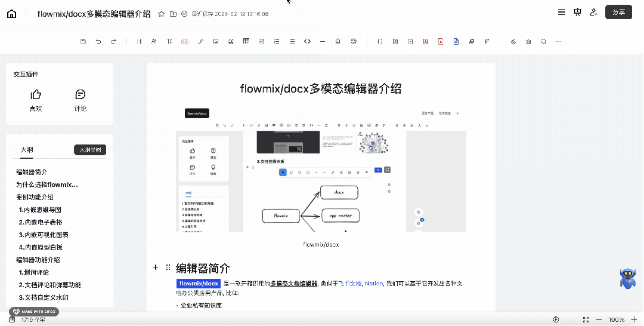Click the red PPT document icon
644x326 pixels.
(x=441, y=42)
